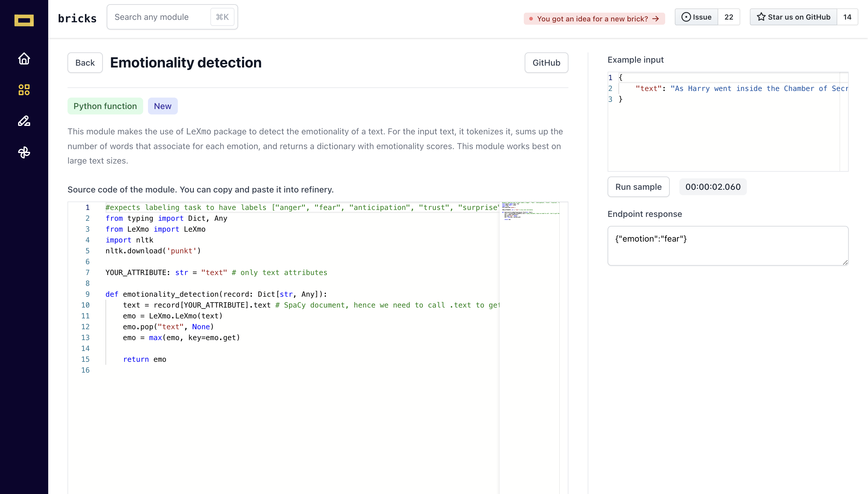
Task: Open the modules grid icon in sidebar
Action: (24, 90)
